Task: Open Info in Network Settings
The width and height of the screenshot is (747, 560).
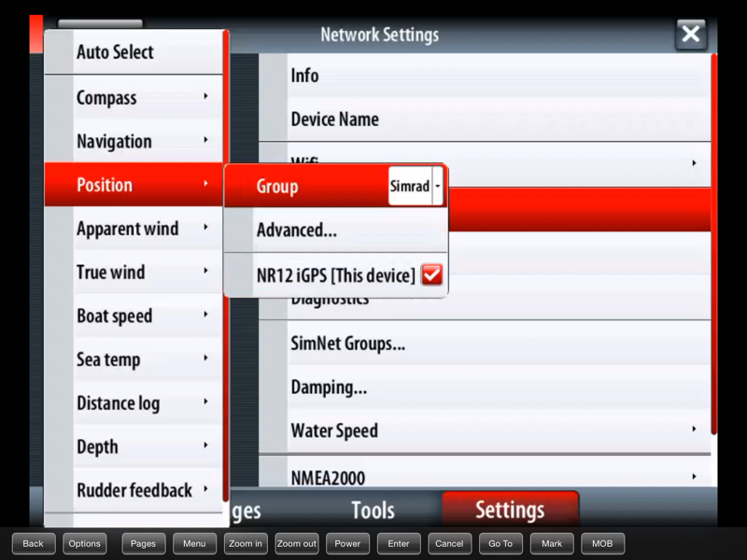Action: 485,76
